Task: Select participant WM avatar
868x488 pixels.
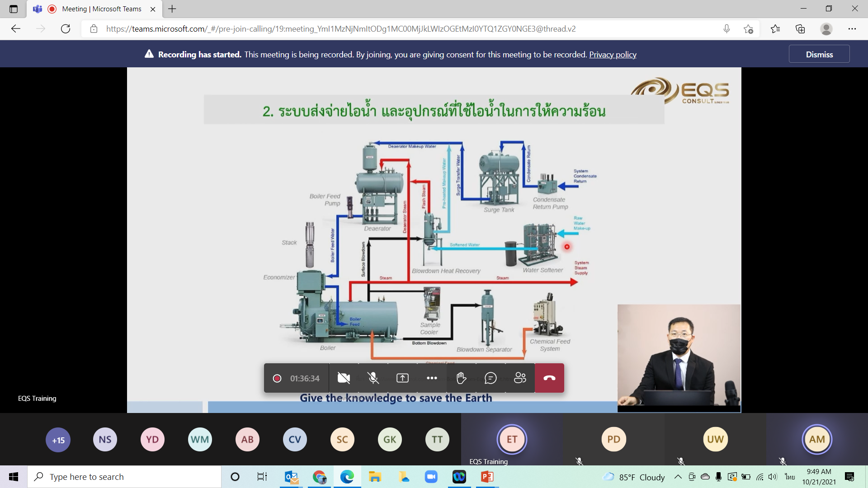Action: coord(200,440)
